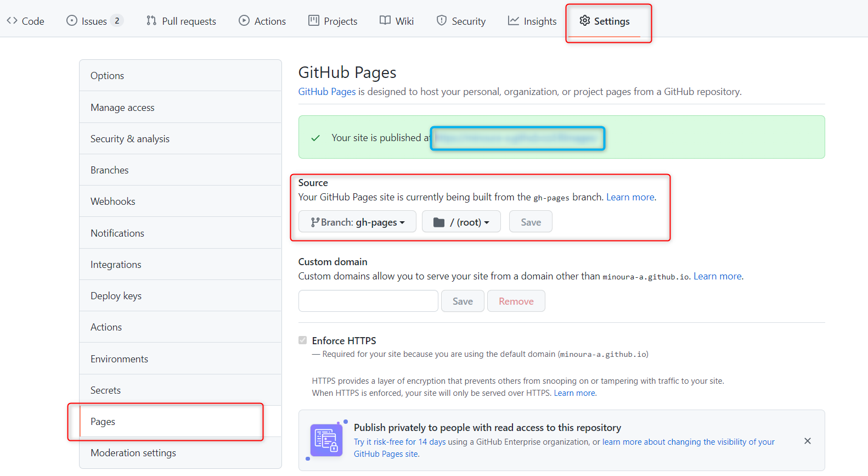Toggle the Enforce HTTPS checkbox

pyautogui.click(x=303, y=340)
